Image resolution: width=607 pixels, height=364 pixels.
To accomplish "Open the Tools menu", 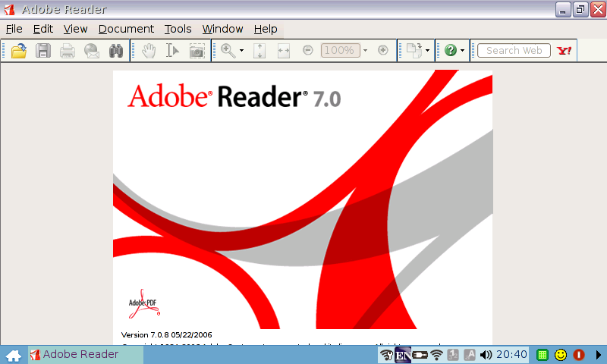I will click(x=178, y=29).
